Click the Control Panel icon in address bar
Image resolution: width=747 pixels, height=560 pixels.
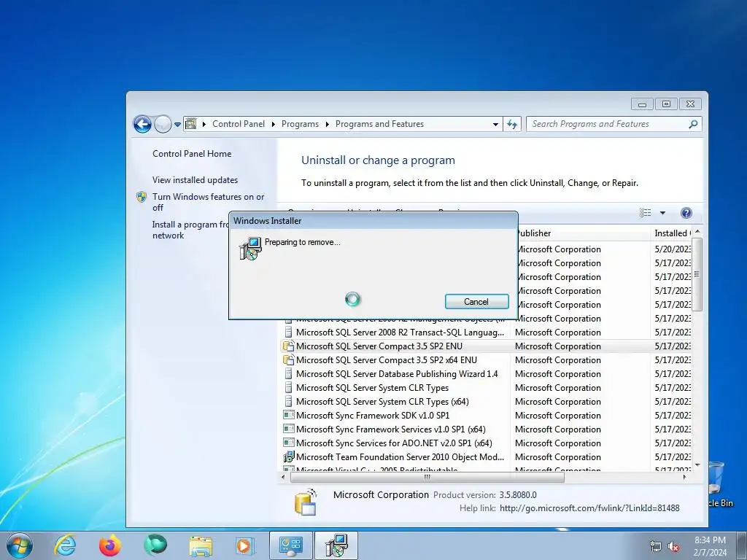190,124
